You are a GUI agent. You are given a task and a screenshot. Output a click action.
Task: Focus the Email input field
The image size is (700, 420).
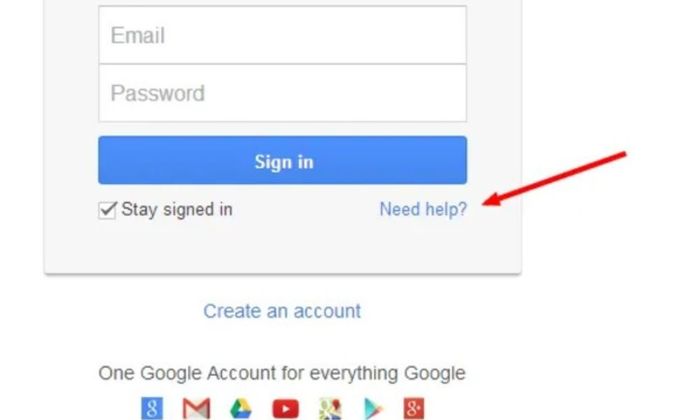tap(283, 35)
